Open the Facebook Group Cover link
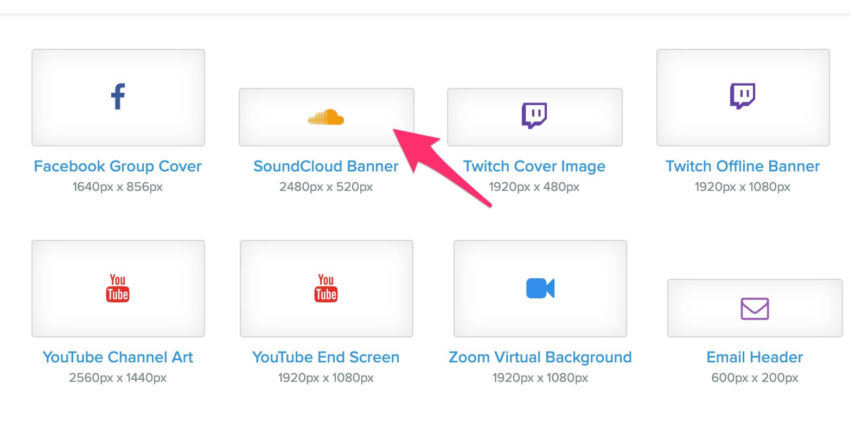 tap(118, 166)
